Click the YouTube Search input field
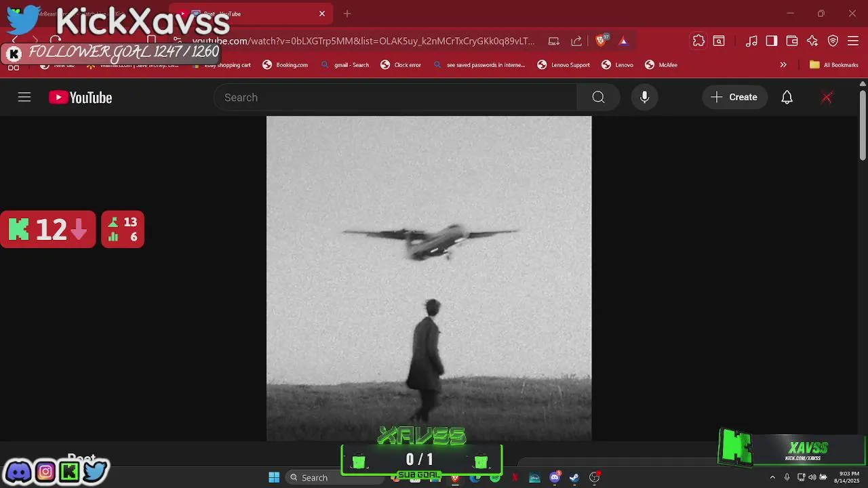The image size is (868, 488). pos(395,97)
